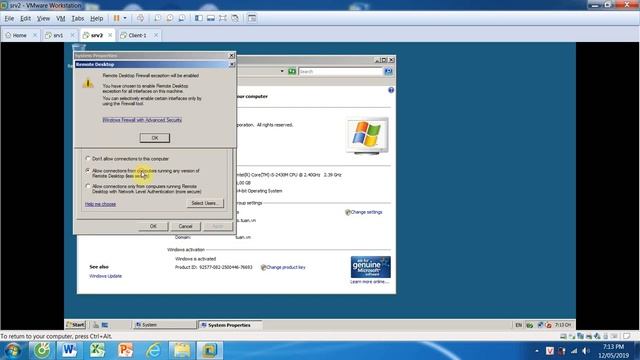
Task: Open the View menu
Action: pos(43,18)
